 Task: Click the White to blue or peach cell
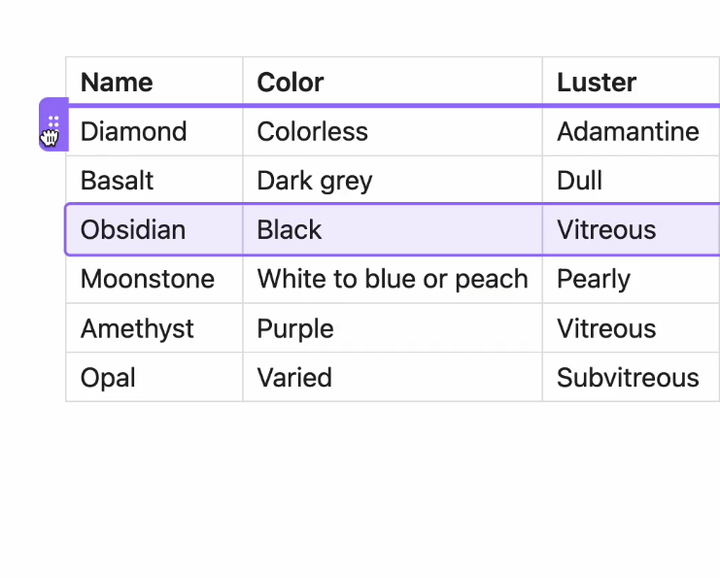[x=392, y=278]
